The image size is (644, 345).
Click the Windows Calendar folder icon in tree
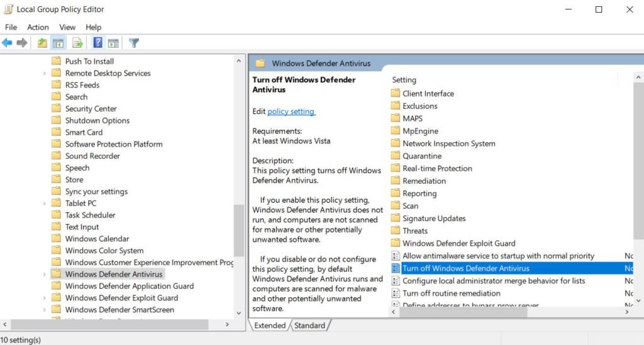[x=56, y=239]
